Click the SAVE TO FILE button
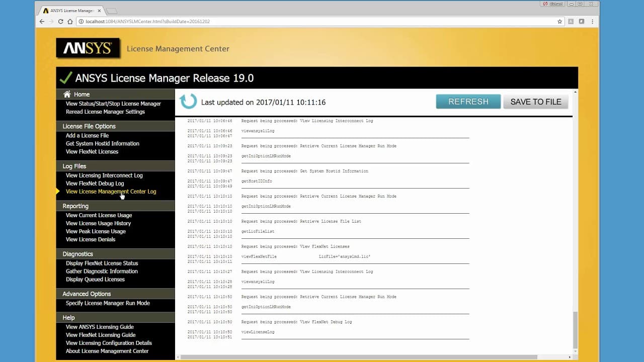The width and height of the screenshot is (644, 362). 536,102
